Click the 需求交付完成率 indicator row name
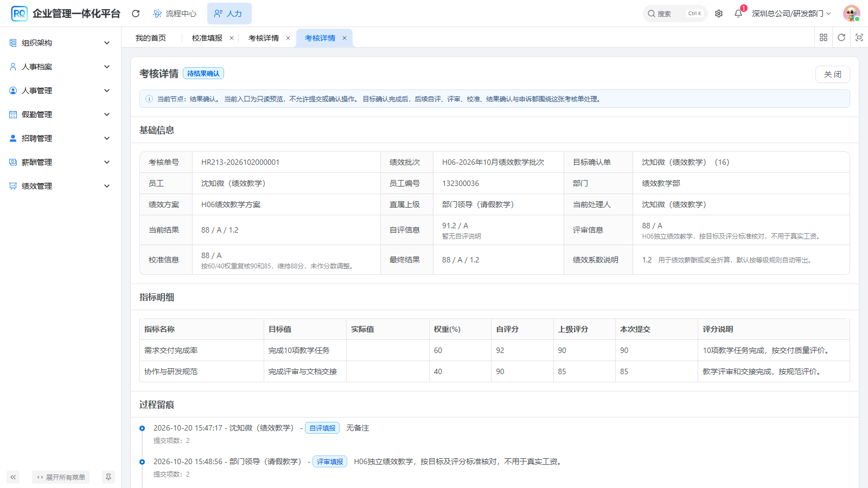868x488 pixels. click(x=171, y=350)
